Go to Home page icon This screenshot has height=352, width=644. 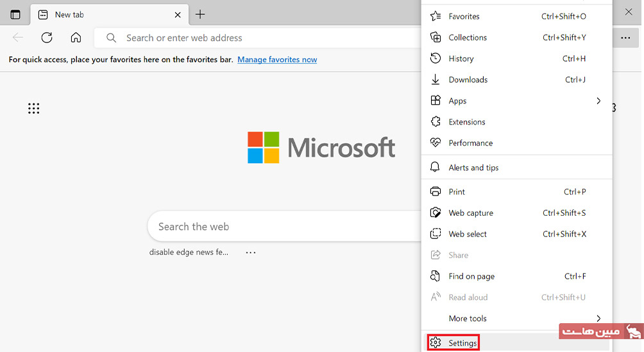pyautogui.click(x=76, y=38)
